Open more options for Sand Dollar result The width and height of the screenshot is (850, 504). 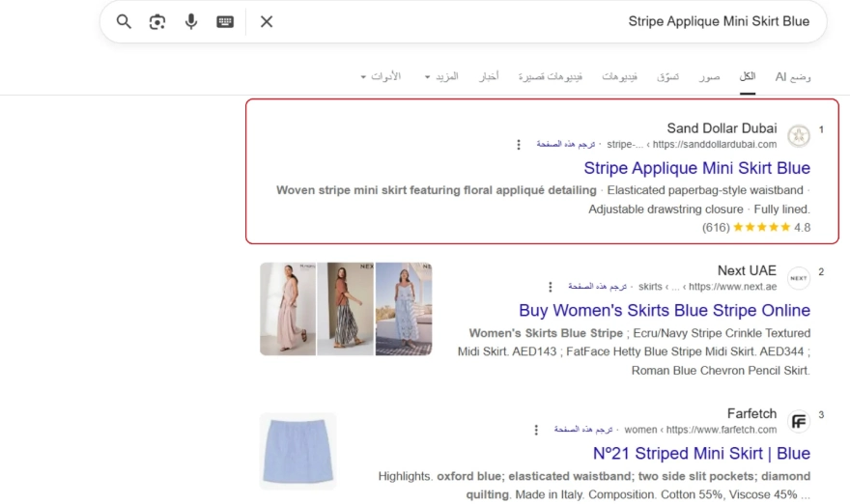(519, 144)
